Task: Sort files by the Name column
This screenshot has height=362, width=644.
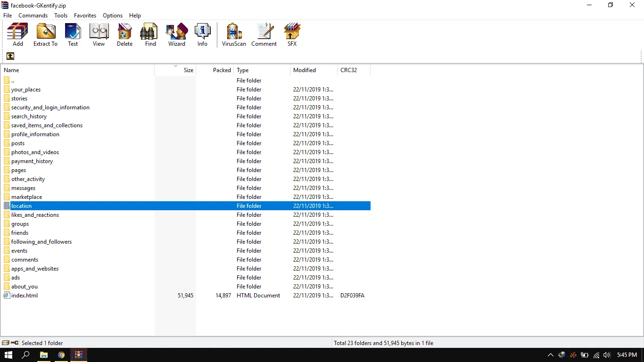Action: pos(77,70)
